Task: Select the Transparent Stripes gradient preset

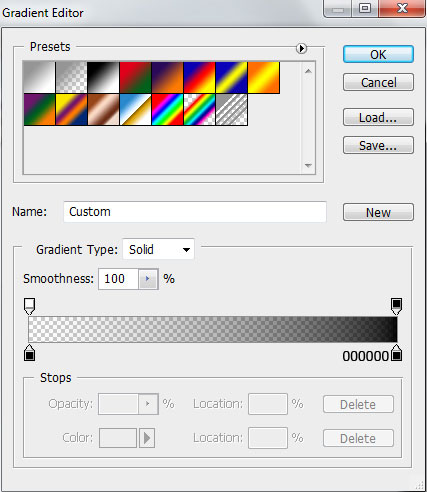Action: (x=231, y=109)
